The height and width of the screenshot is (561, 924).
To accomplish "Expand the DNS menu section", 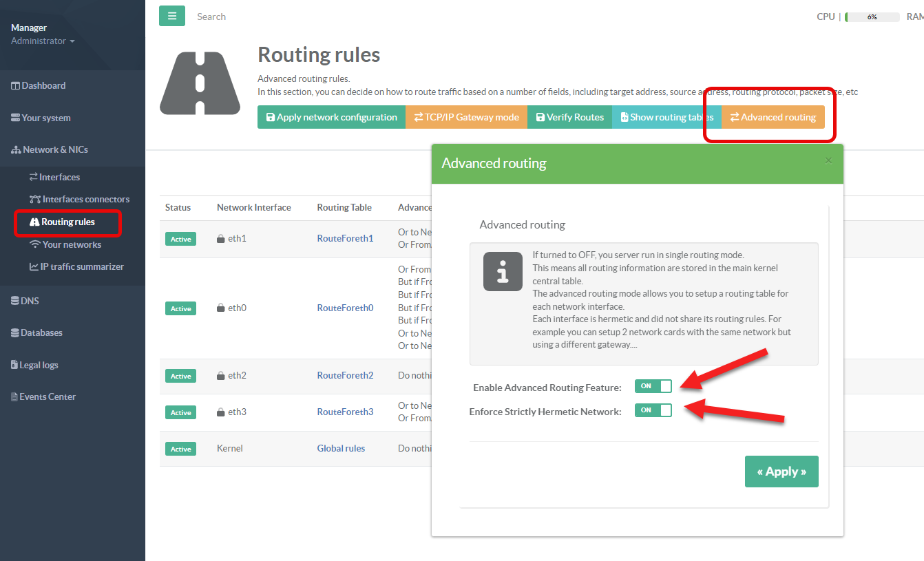I will click(30, 301).
